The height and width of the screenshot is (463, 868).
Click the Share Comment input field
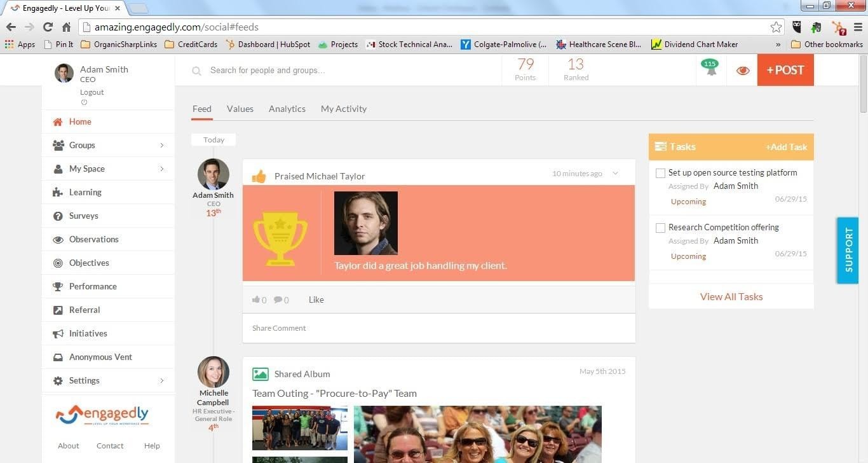click(x=439, y=328)
